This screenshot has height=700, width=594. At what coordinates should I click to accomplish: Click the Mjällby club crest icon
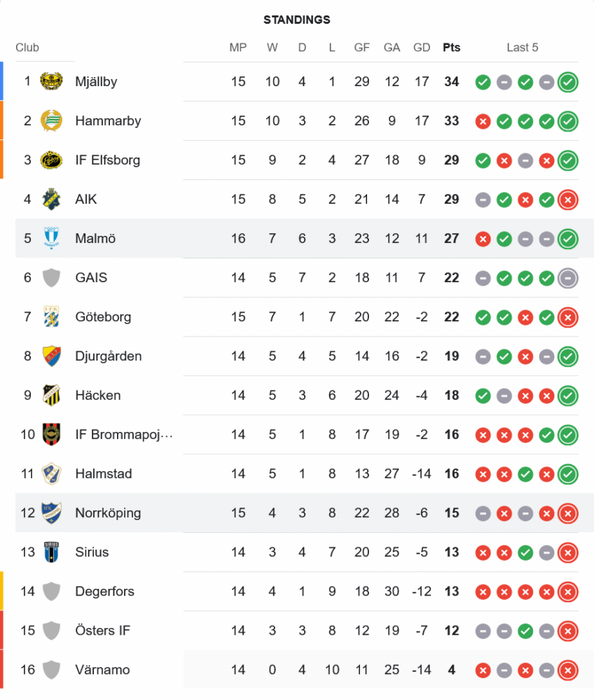click(51, 82)
